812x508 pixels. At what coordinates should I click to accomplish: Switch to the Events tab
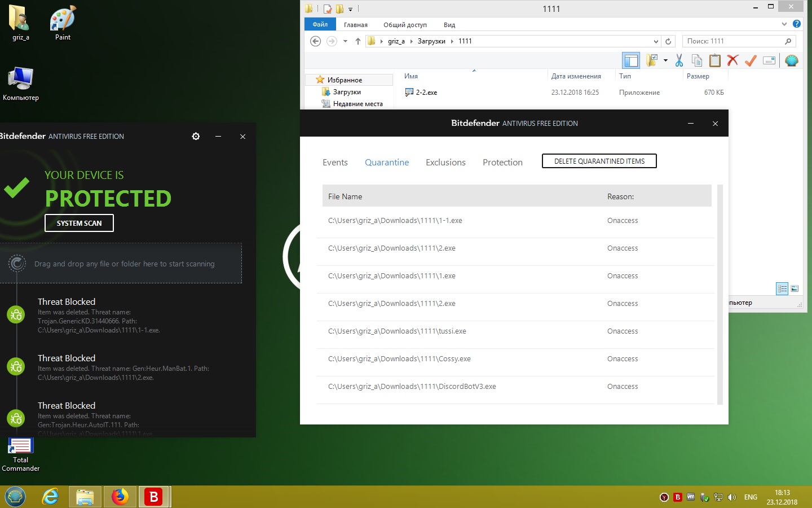point(335,163)
